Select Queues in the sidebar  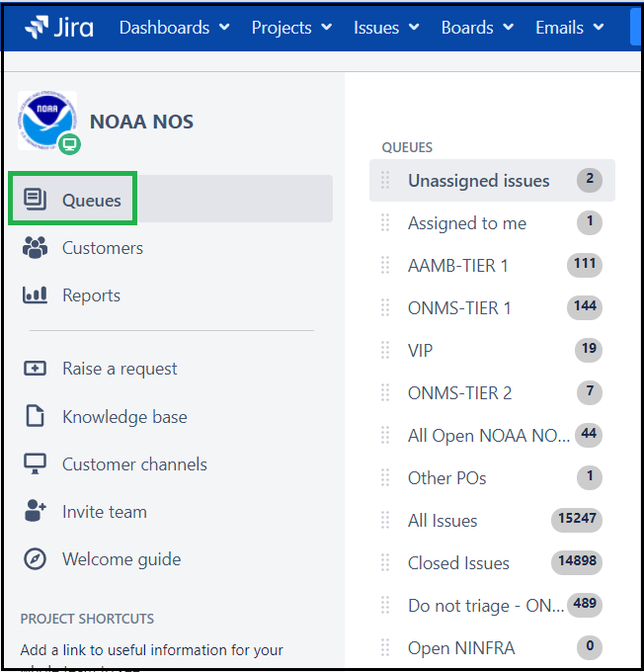coord(172,199)
